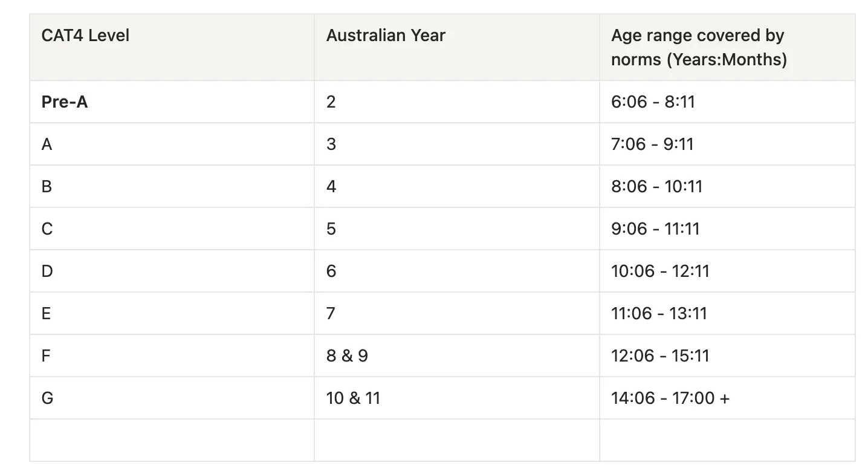Click the level "F" cell
Image resolution: width=868 pixels, height=474 pixels.
tap(47, 355)
